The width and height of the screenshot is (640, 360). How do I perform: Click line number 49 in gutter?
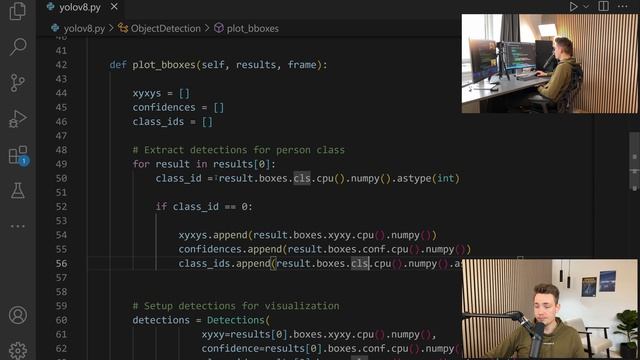tap(61, 164)
